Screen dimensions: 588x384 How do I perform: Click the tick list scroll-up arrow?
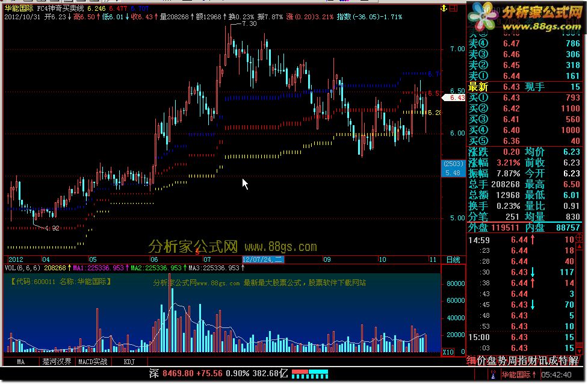[580, 246]
